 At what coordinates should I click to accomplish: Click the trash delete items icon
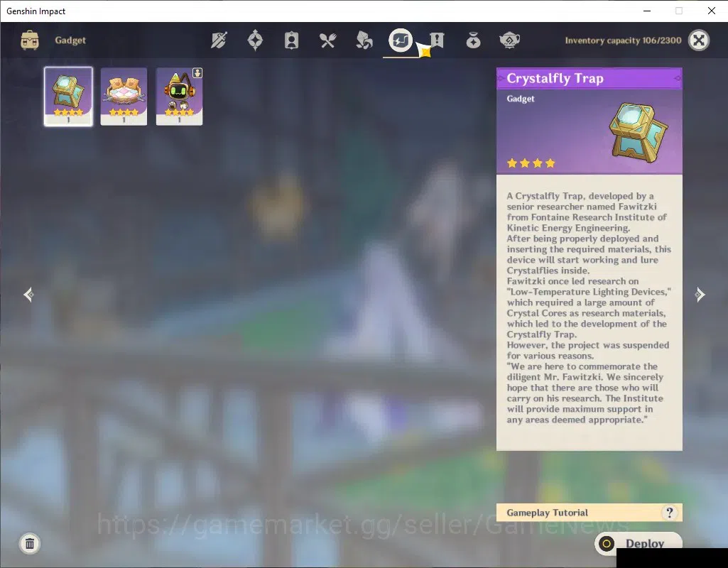point(30,543)
